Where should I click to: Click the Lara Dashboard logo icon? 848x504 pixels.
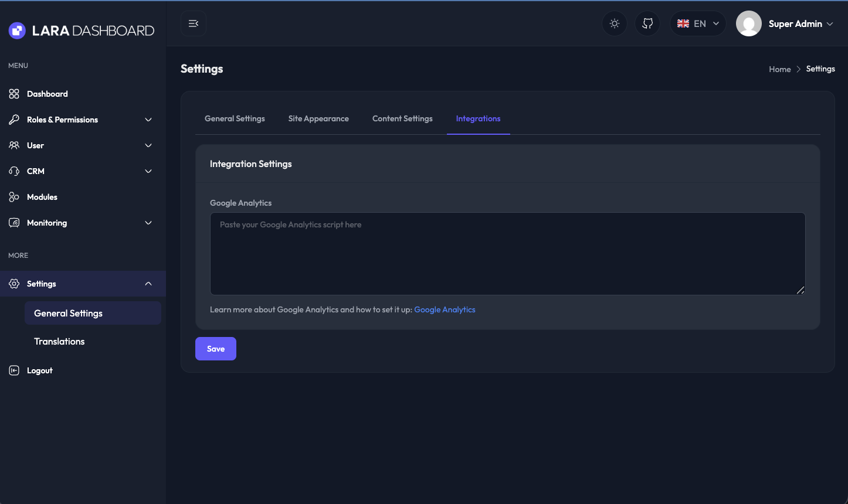tap(17, 30)
